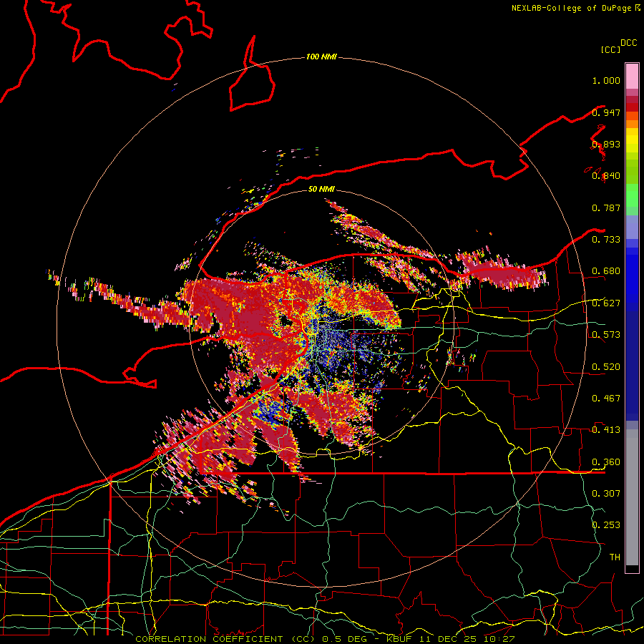644x644 pixels.
Task: Click the 0.787 color scale label
Action: click(x=606, y=208)
